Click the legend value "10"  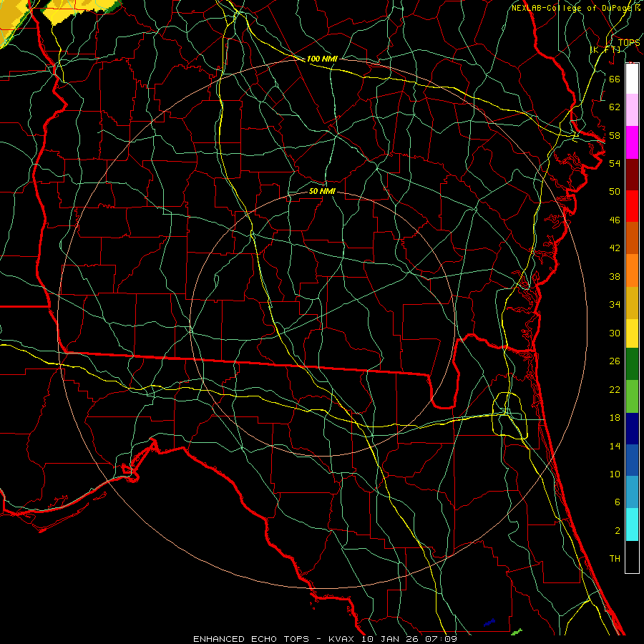tap(615, 474)
